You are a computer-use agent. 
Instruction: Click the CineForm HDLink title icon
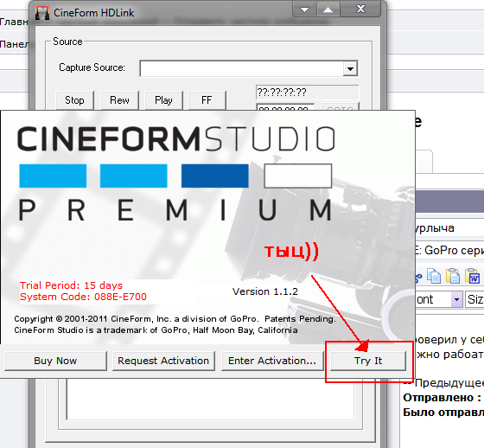[x=42, y=13]
